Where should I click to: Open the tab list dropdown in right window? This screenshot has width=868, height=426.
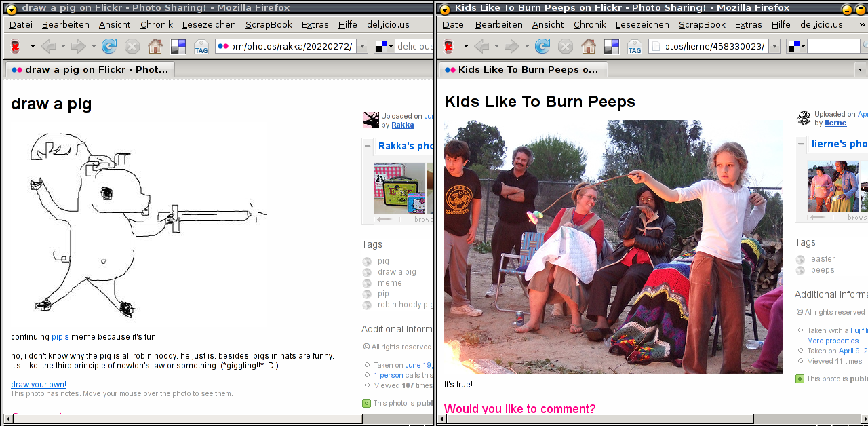(x=860, y=69)
